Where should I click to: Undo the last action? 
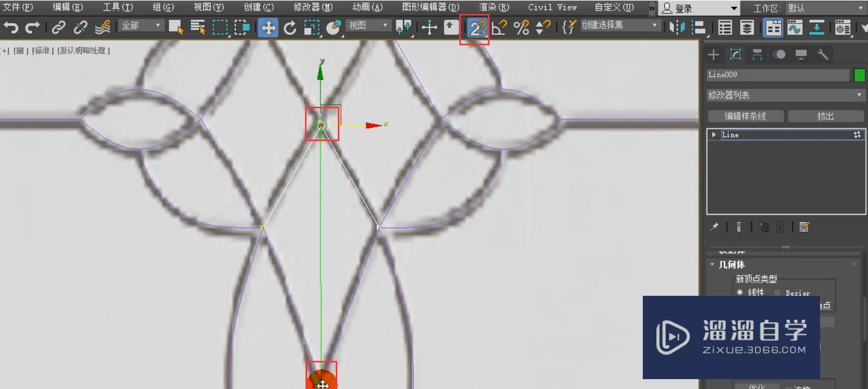[x=11, y=27]
